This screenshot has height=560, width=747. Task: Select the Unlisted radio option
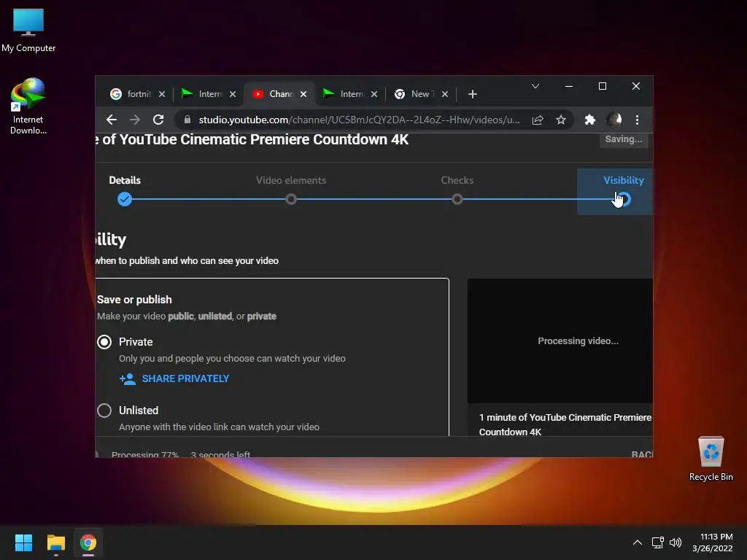[104, 411]
